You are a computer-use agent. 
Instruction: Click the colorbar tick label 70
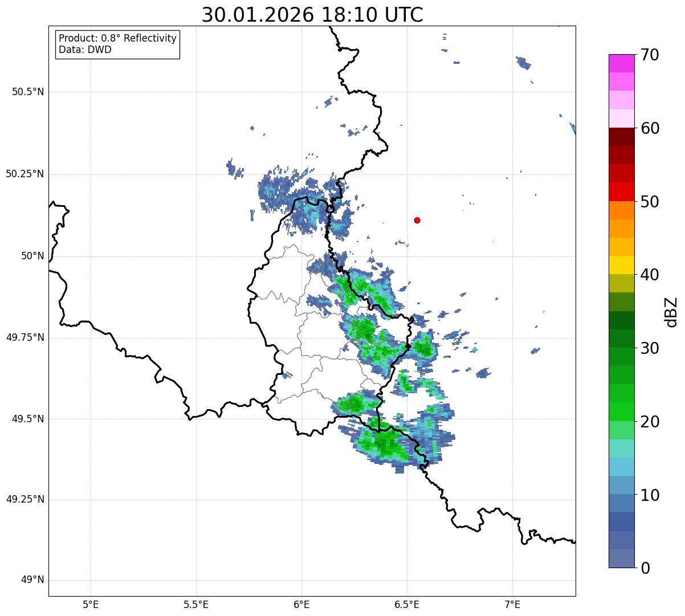click(x=650, y=55)
